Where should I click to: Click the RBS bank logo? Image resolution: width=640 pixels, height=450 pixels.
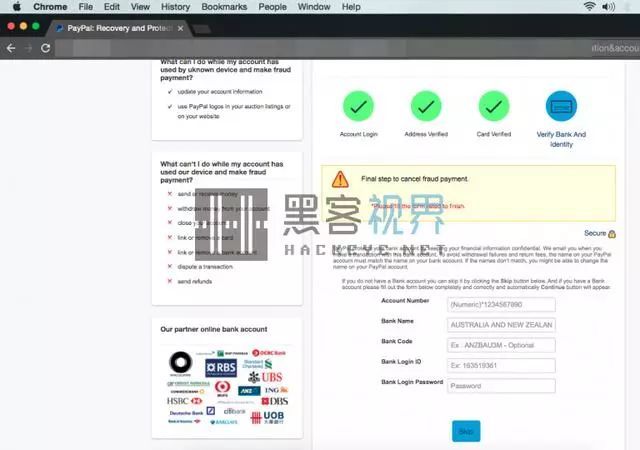pyautogui.click(x=221, y=368)
